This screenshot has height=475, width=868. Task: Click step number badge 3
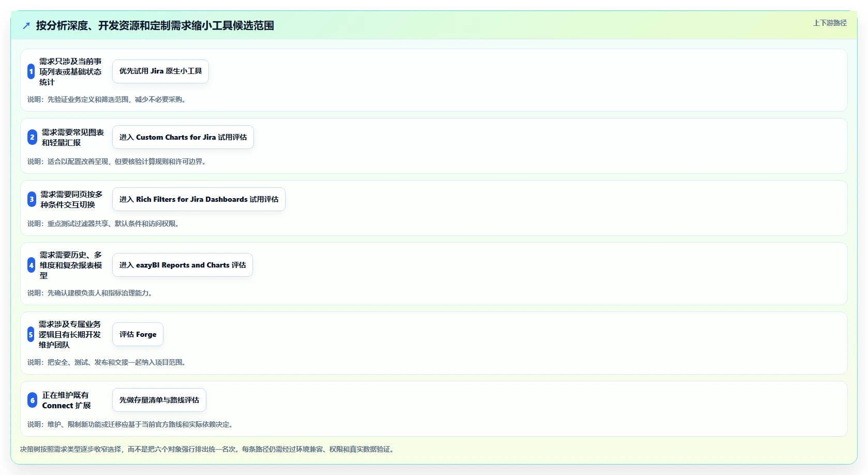[x=32, y=199]
